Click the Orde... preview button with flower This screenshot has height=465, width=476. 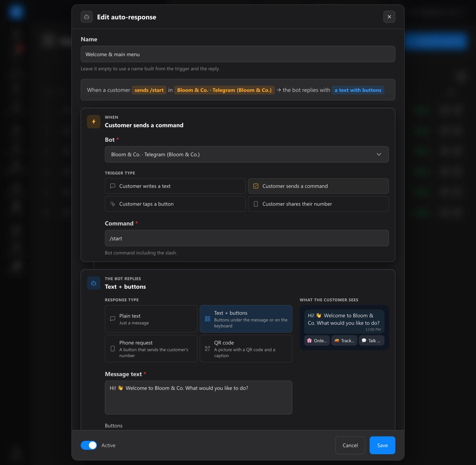(317, 340)
